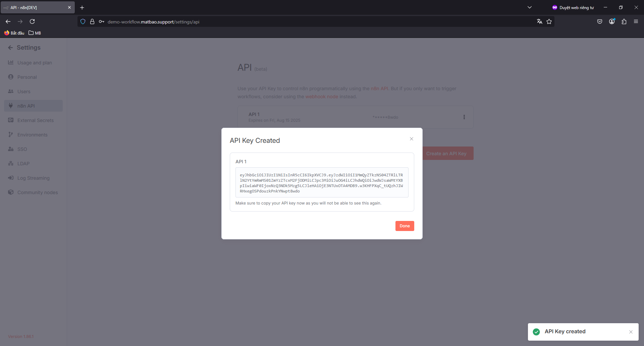644x346 pixels.
Task: Open Community nodes settings
Action: 34,192
